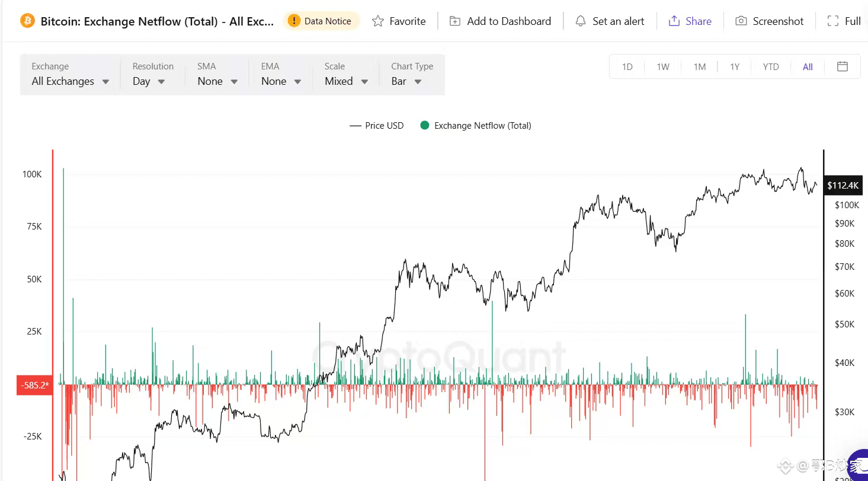
Task: Toggle the Price USD legend series
Action: click(377, 126)
